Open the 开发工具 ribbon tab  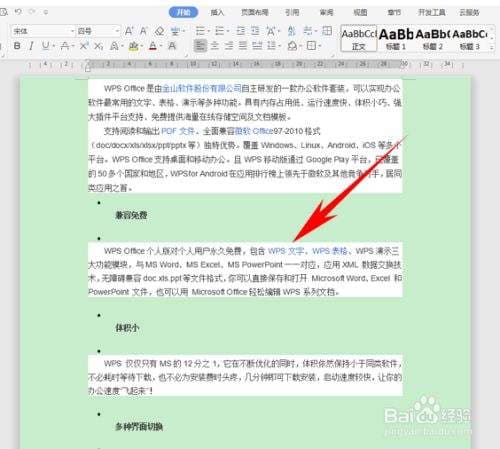pyautogui.click(x=432, y=12)
